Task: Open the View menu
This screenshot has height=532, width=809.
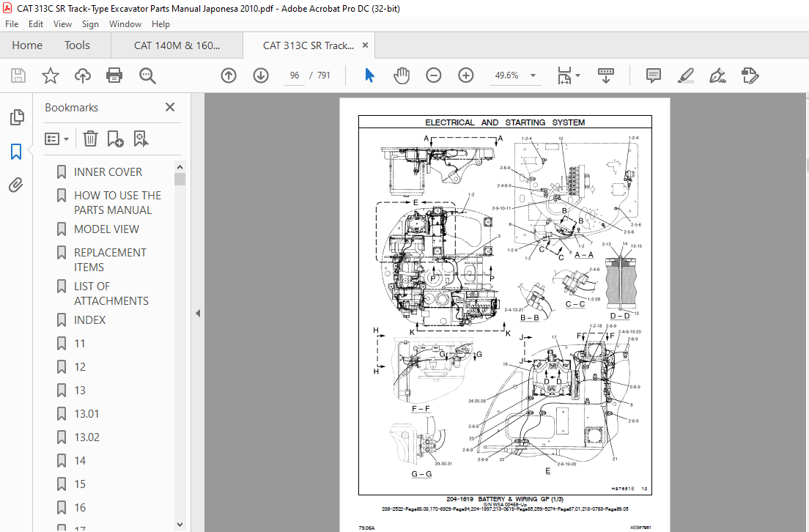Action: click(62, 23)
